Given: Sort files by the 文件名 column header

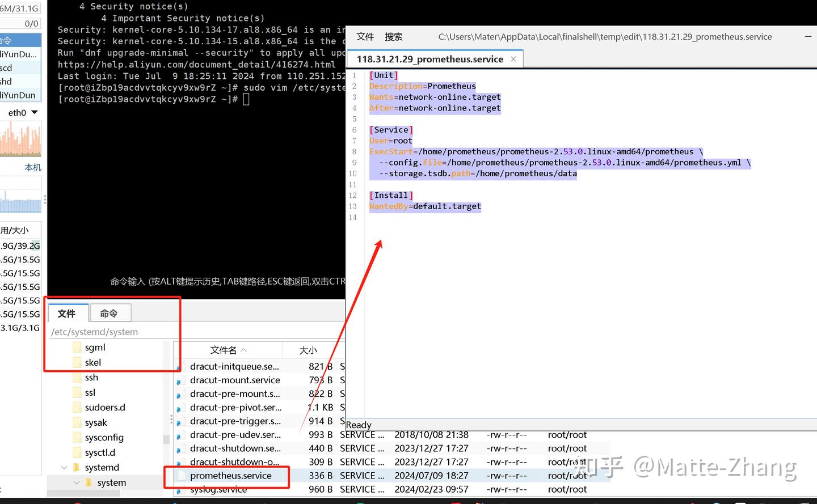Looking at the screenshot, I should pyautogui.click(x=224, y=350).
